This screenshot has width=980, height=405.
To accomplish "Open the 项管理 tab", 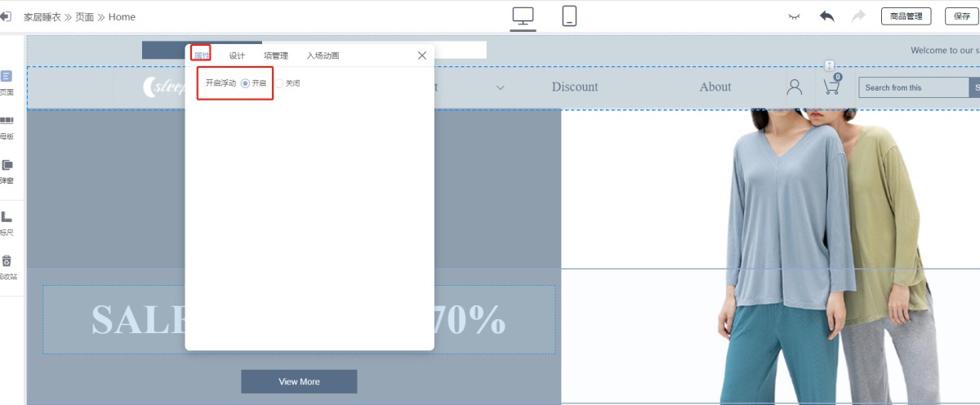I will [x=276, y=56].
